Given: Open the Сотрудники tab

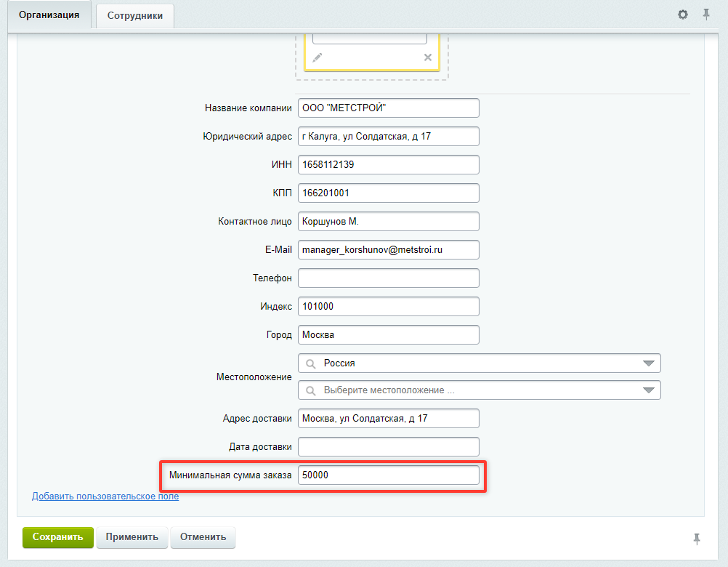Looking at the screenshot, I should click(x=135, y=16).
